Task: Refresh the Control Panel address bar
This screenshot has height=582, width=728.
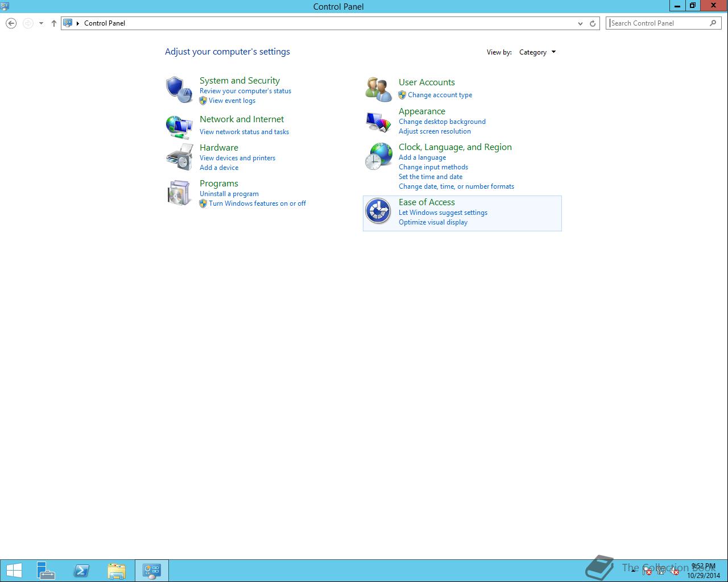Action: coord(593,23)
